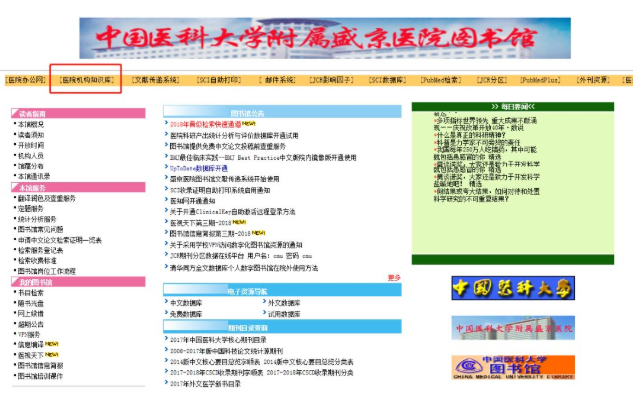Click the red 更多 link
The image size is (642, 411).
[394, 278]
